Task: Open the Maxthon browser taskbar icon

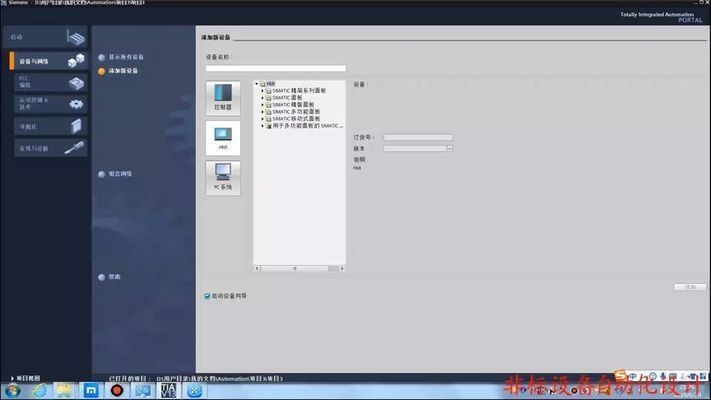Action: 91,390
